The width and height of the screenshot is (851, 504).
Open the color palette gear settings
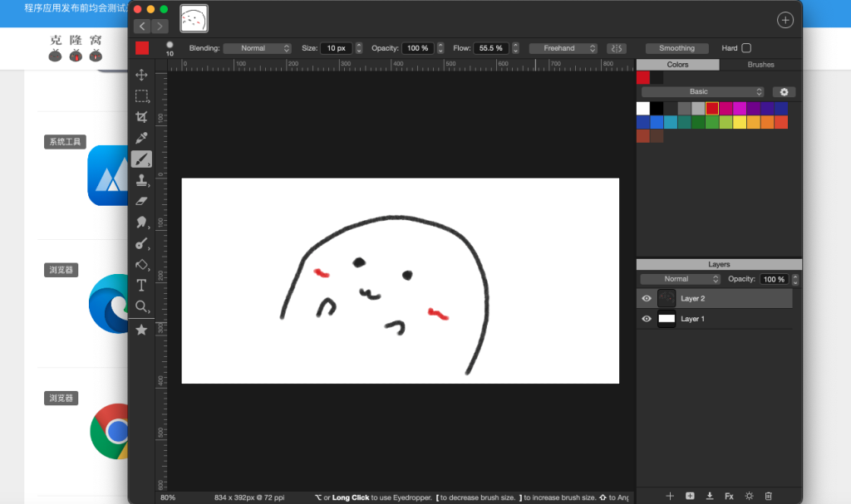(784, 91)
